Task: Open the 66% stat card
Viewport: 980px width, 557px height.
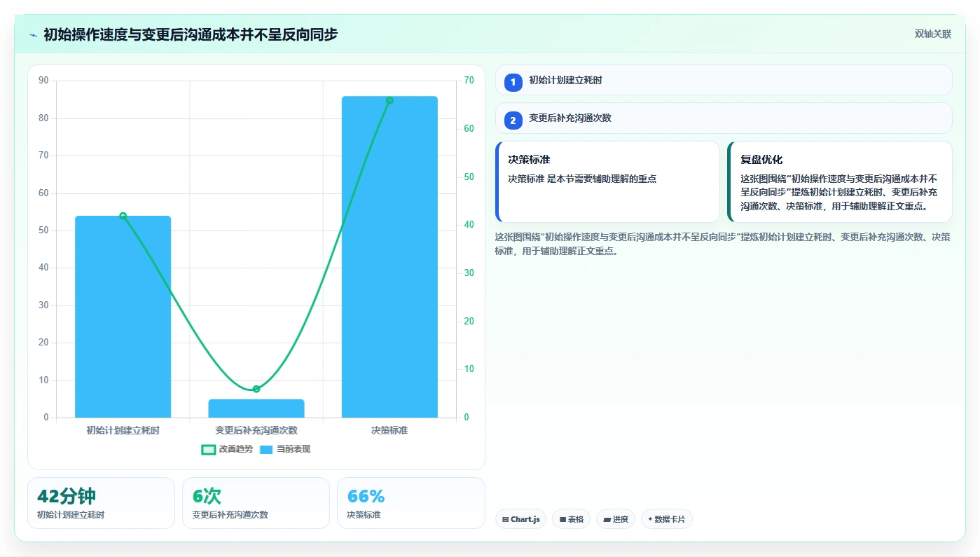Action: tap(410, 503)
